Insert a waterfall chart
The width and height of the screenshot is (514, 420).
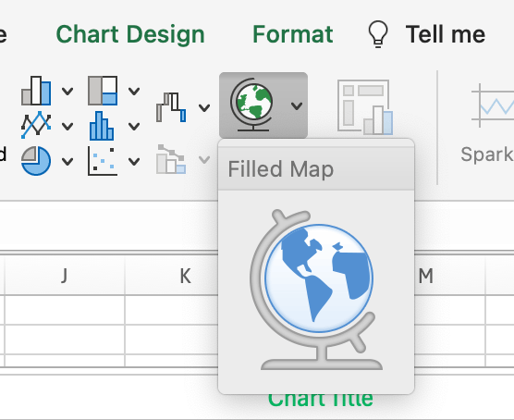tap(171, 107)
